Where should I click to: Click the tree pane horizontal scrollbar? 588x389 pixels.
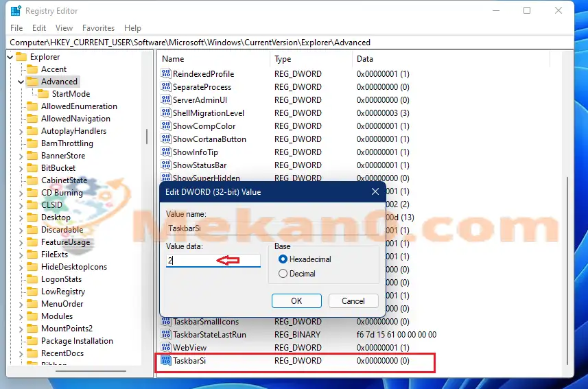91,371
